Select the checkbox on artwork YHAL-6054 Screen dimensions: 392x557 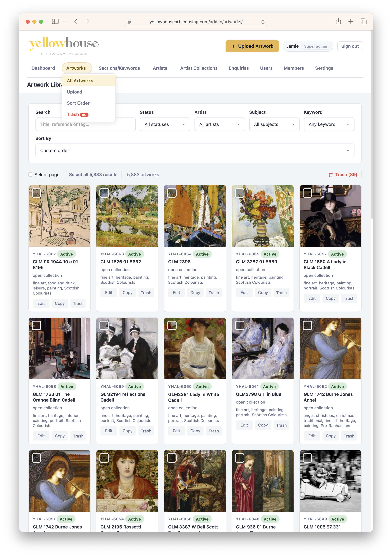[104, 458]
